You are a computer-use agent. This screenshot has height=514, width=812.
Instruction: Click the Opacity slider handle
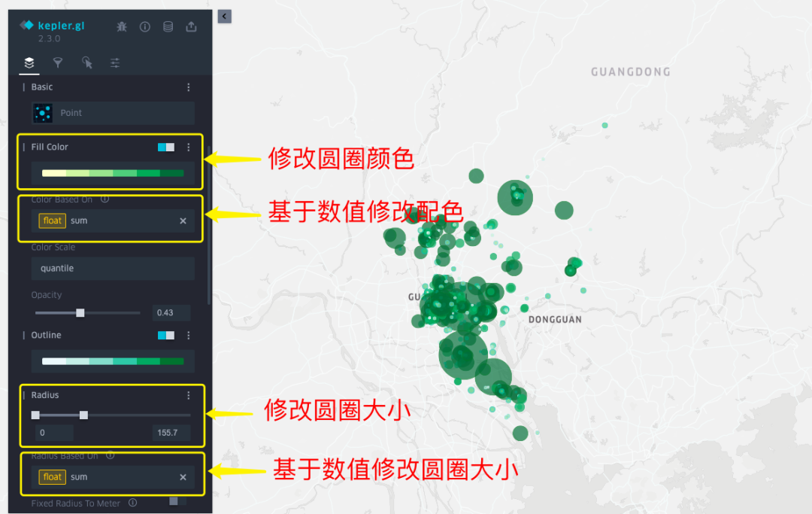click(80, 313)
